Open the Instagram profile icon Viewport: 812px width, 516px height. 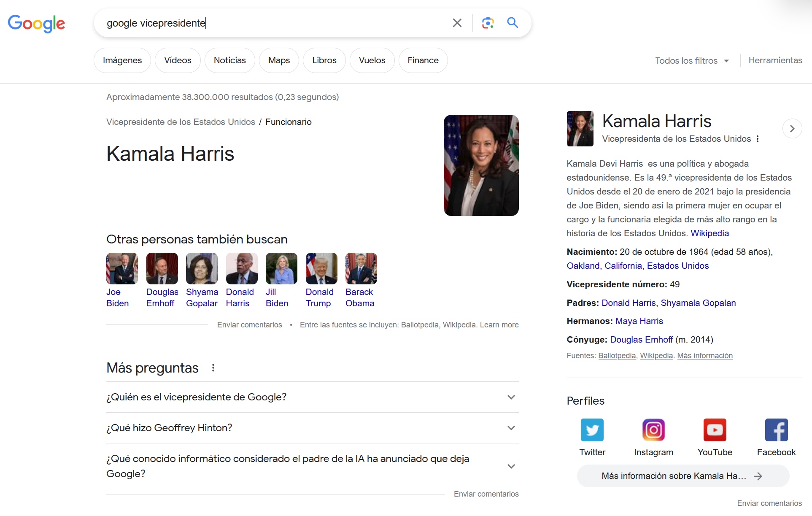point(653,430)
